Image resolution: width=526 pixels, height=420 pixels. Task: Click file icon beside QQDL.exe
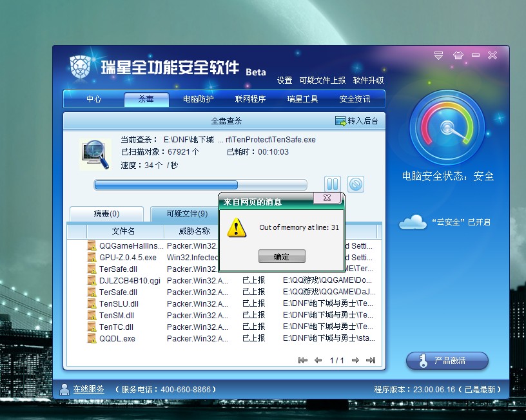92,339
